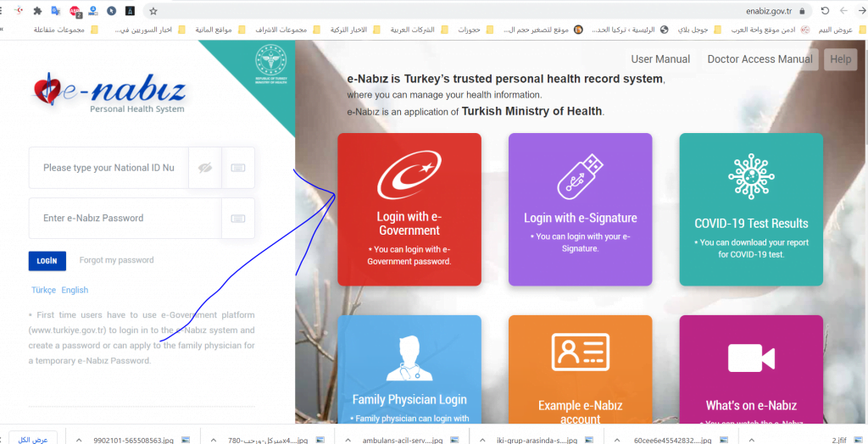
Task: Select 'Login with e-Signature' tile title
Action: (x=580, y=218)
